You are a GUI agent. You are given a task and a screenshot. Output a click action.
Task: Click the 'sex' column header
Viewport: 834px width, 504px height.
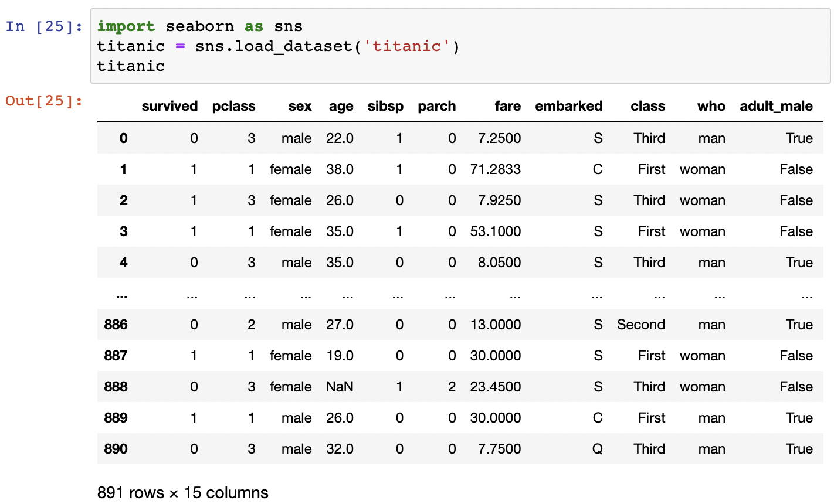(x=300, y=106)
